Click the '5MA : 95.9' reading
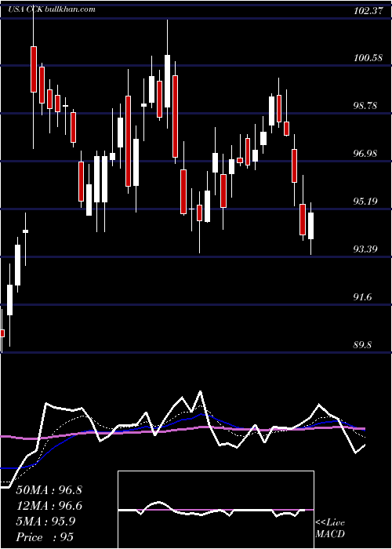This screenshot has width=392, height=549. (45, 522)
